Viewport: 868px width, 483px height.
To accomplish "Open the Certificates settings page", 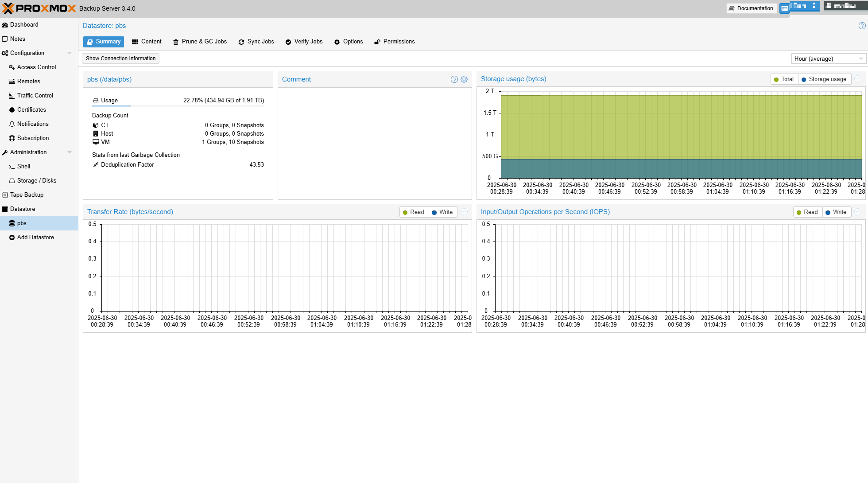I will [31, 109].
